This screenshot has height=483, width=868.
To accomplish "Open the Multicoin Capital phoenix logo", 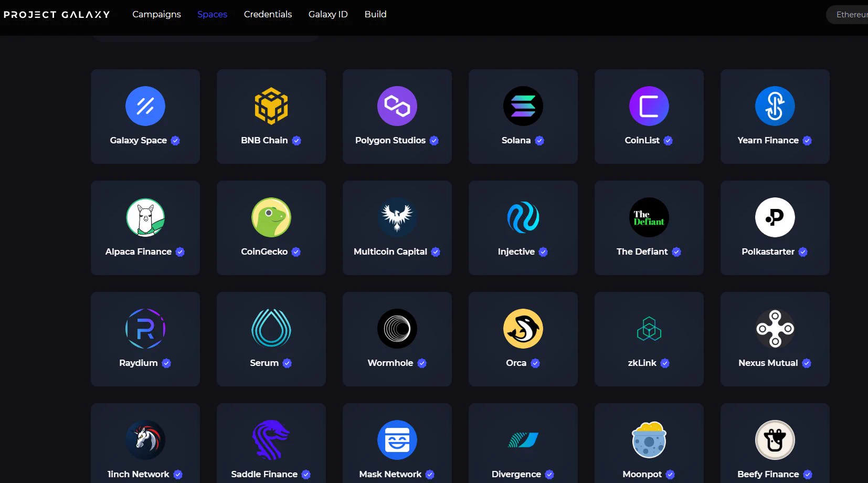I will pyautogui.click(x=397, y=217).
